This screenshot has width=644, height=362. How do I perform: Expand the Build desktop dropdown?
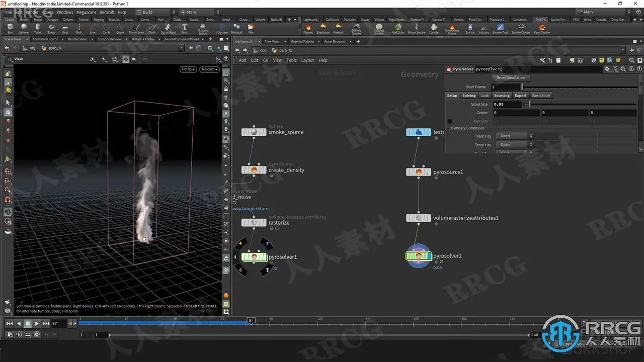coord(156,12)
